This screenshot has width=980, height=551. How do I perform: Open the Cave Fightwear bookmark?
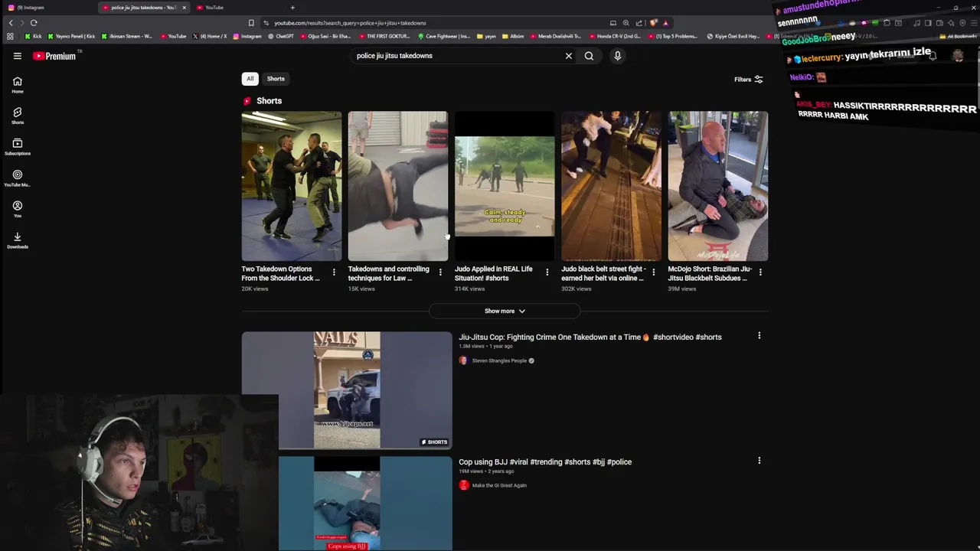[444, 36]
